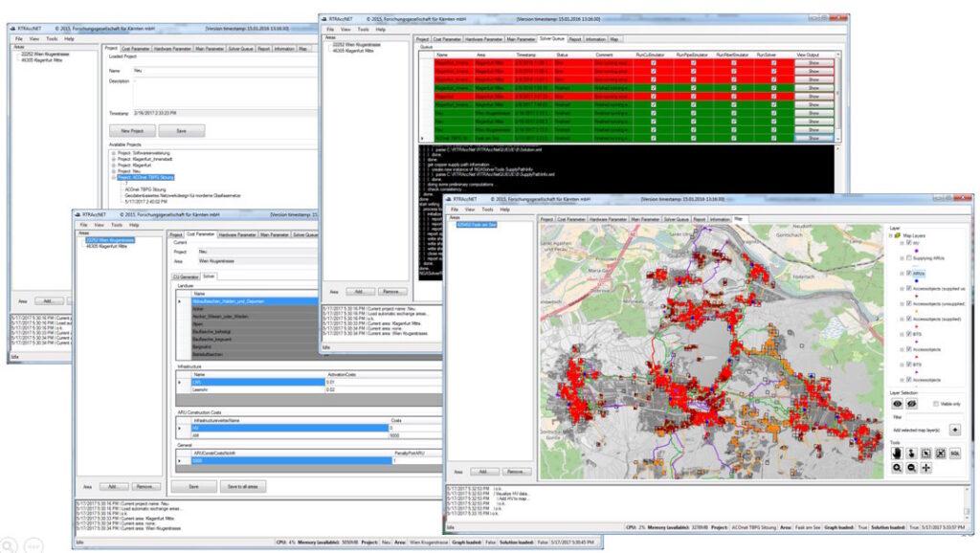The height and width of the screenshot is (553, 980).
Task: Open the Hardware Parameter tab in project window
Action: point(172,47)
